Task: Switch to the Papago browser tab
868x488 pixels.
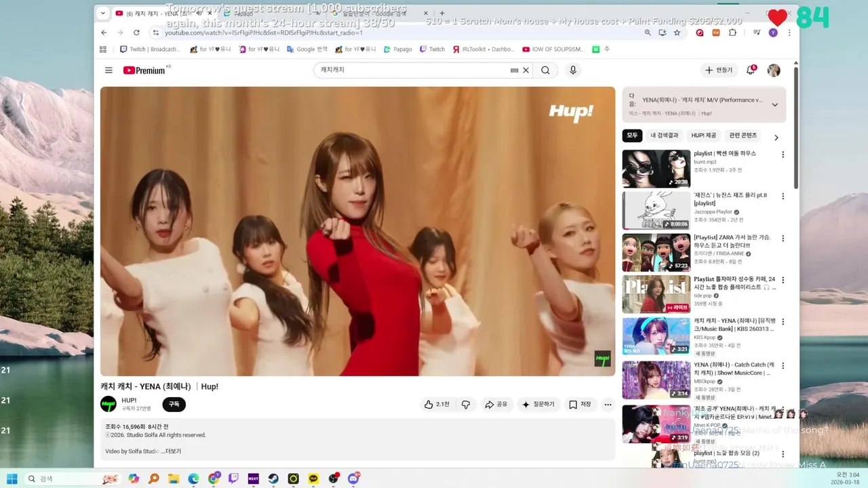Action: tap(271, 14)
